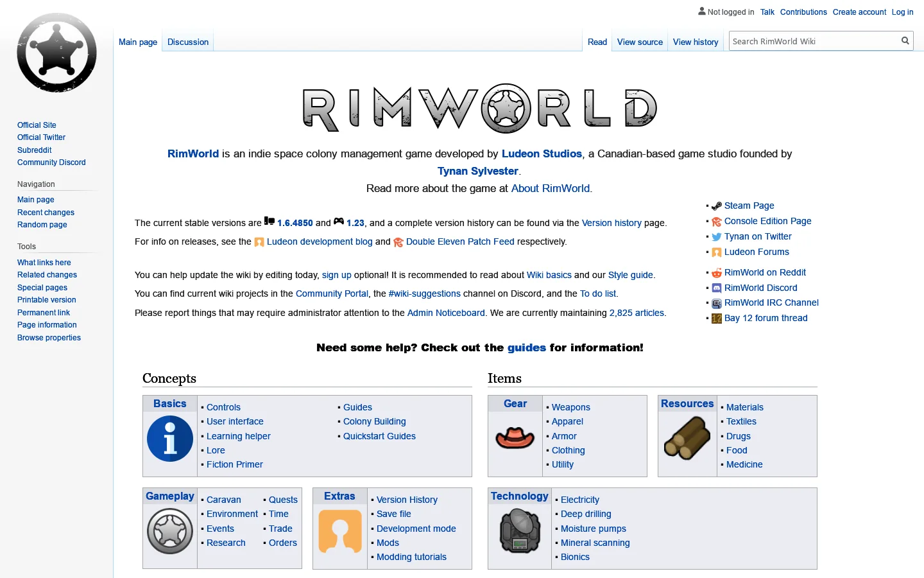924x578 pixels.
Task: Click the Extras Ludeon keyhole icon
Action: (340, 531)
